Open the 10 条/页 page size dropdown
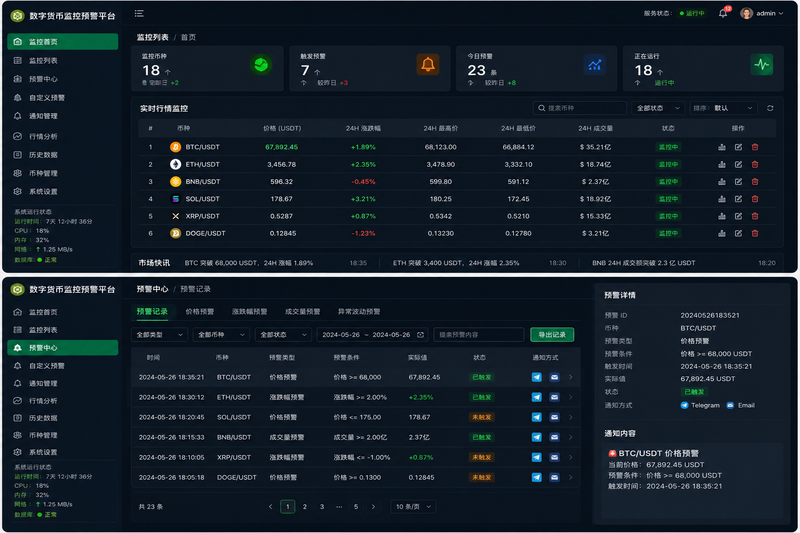 (x=413, y=506)
